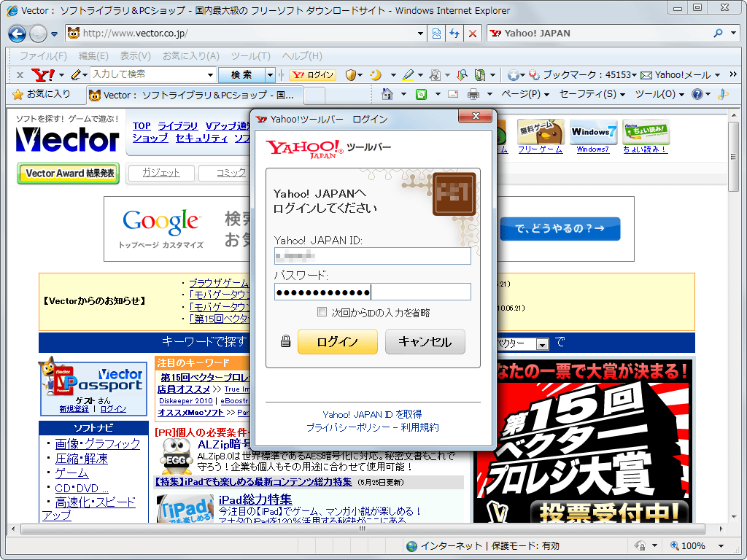The image size is (747, 560).
Task: Refresh the page using the address bar refresh icon
Action: click(454, 34)
